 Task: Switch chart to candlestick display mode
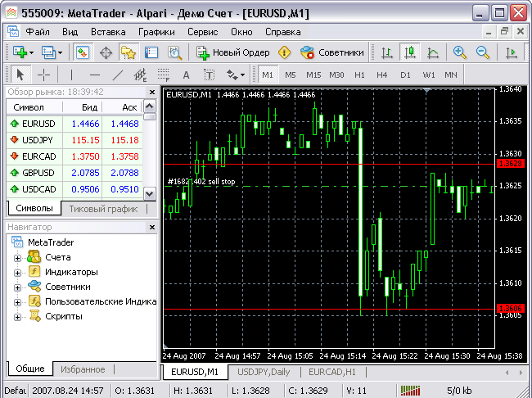click(x=410, y=52)
